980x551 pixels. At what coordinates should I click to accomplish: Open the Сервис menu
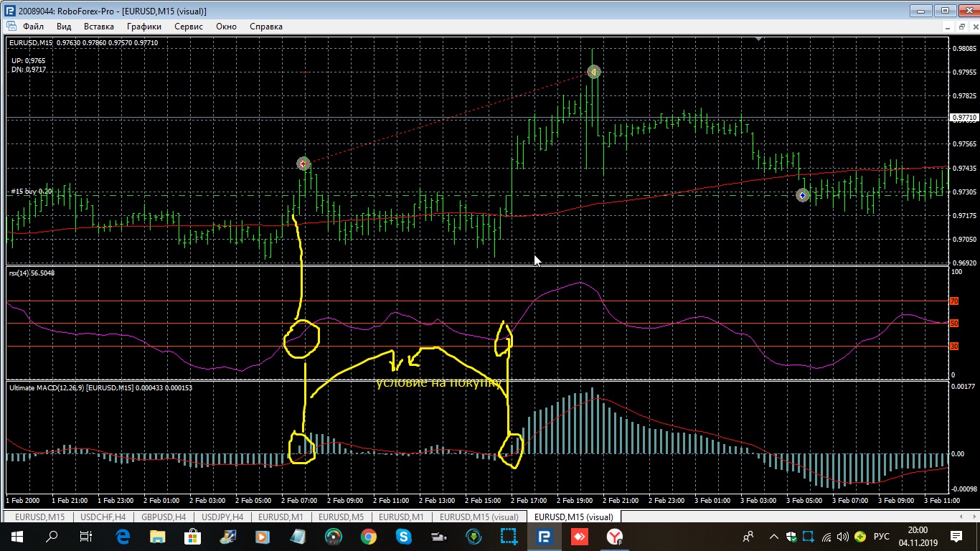tap(189, 27)
